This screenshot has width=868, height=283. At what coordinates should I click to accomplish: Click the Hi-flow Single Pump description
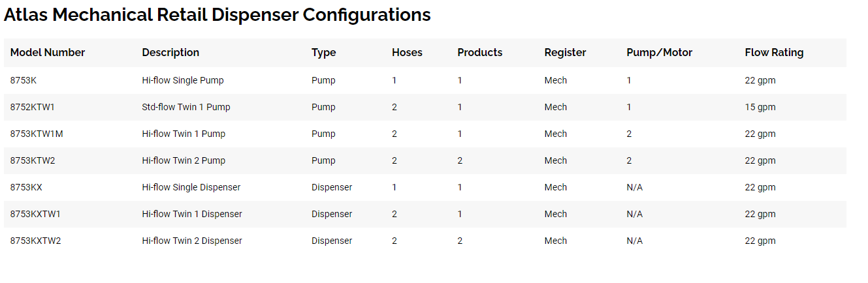click(183, 80)
